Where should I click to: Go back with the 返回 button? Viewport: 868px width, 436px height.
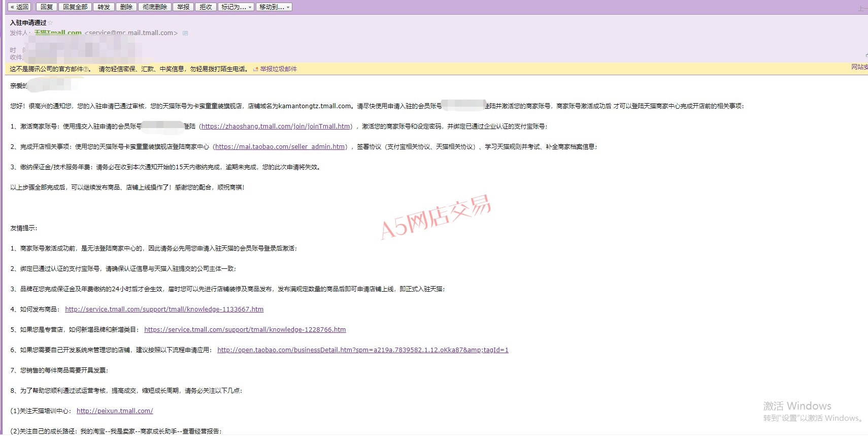tap(19, 7)
